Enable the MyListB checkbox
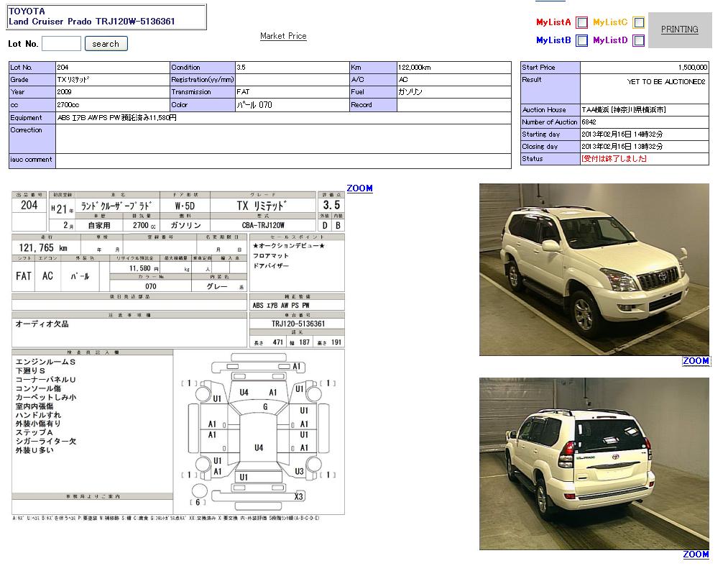 [581, 41]
